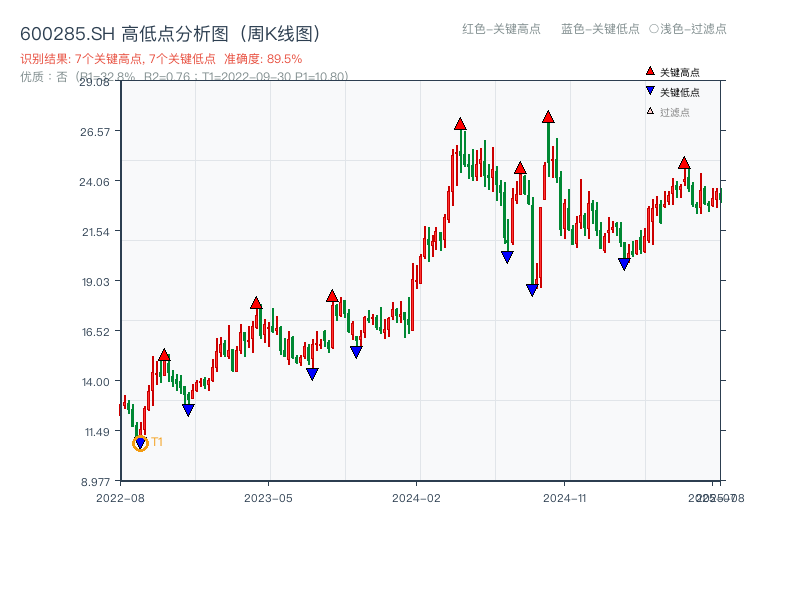
Task: Click the chart title 600285.SH 高低点分析图
Action: 170,34
